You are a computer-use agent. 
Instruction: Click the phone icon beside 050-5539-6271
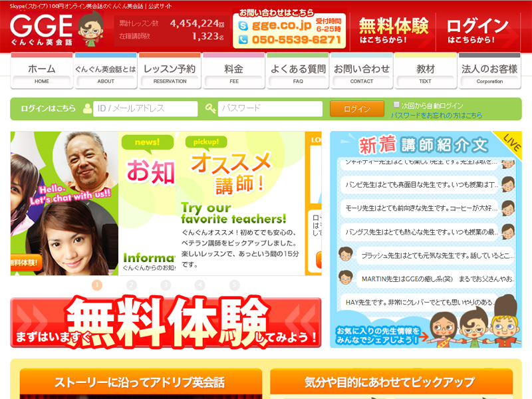coord(243,40)
